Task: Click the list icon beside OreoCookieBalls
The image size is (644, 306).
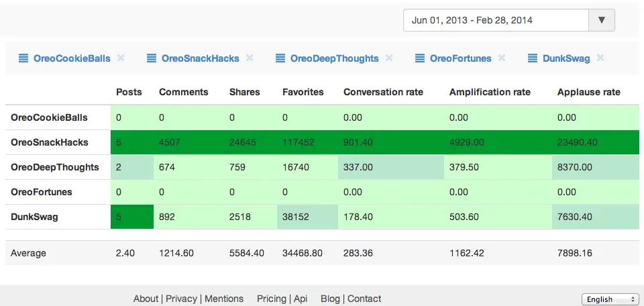Action: (x=23, y=58)
